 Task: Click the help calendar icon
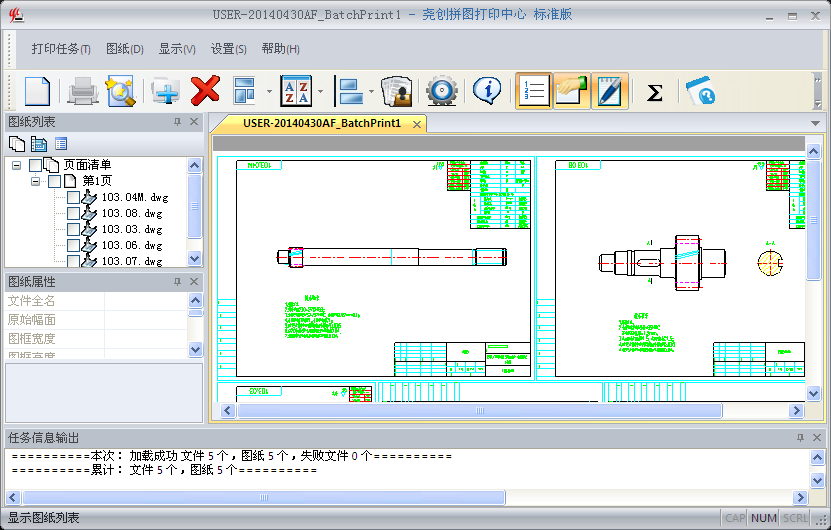700,91
